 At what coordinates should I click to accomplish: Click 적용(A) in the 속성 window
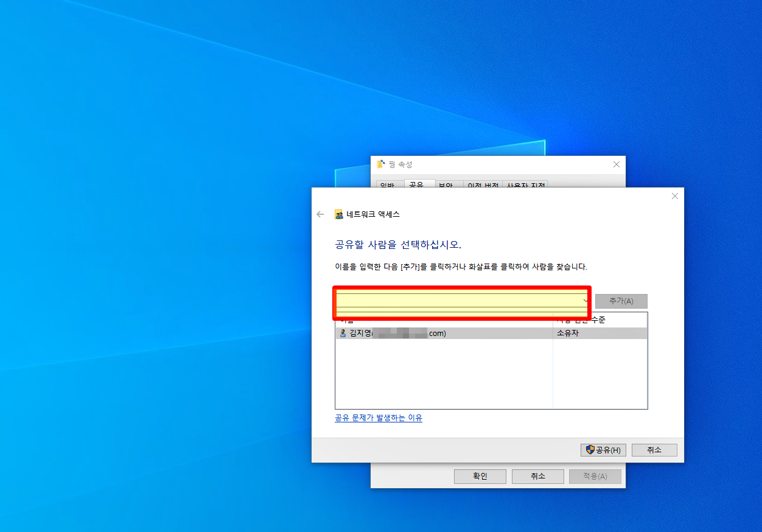(595, 476)
